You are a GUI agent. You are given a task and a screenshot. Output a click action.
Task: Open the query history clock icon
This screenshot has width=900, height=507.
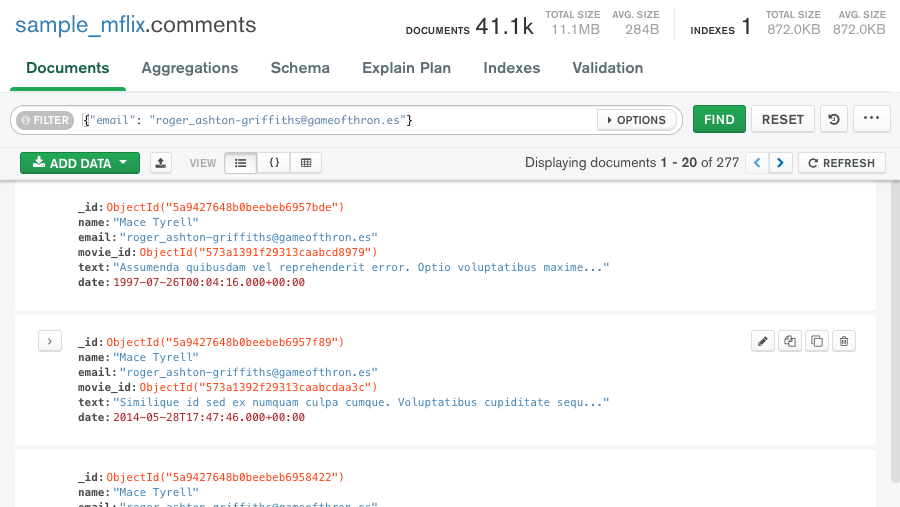(x=833, y=119)
